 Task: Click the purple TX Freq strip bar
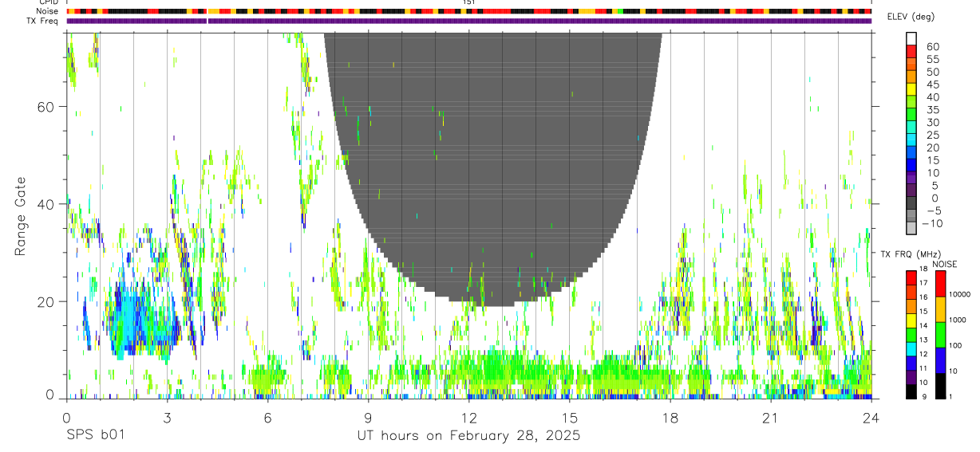pos(469,21)
